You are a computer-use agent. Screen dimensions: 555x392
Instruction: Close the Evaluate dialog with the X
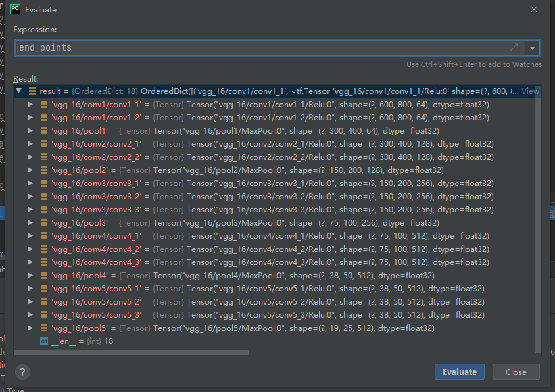point(534,10)
